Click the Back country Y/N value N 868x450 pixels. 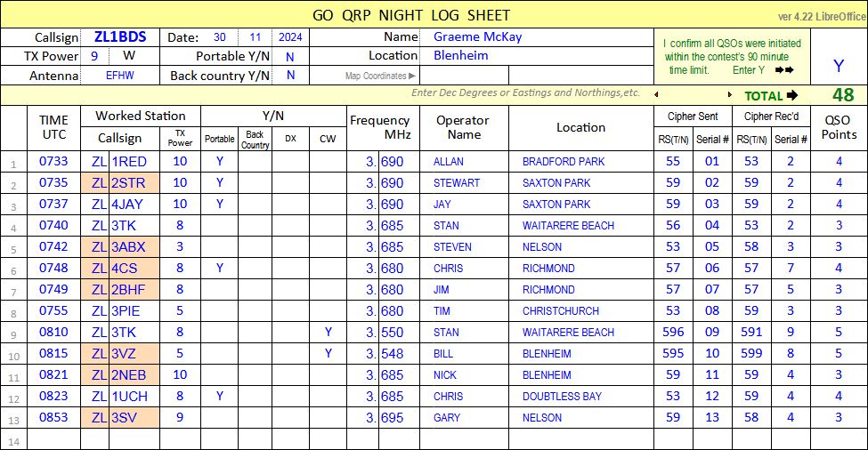(290, 76)
